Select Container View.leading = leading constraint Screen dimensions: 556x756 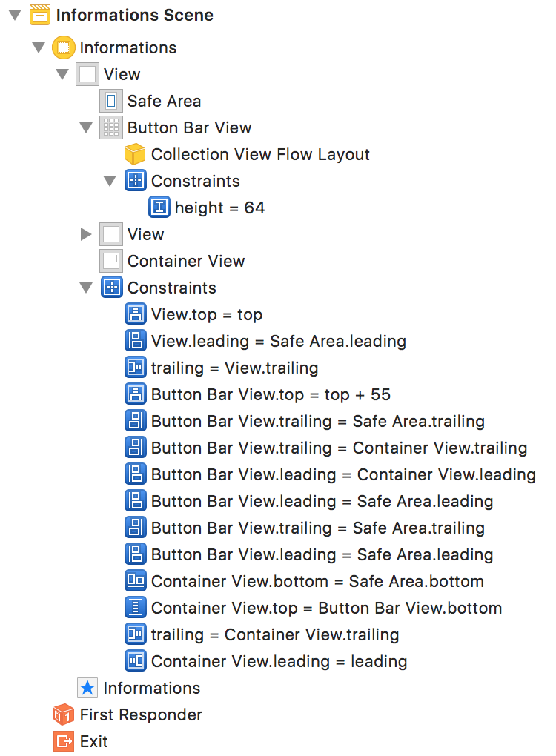(x=279, y=661)
